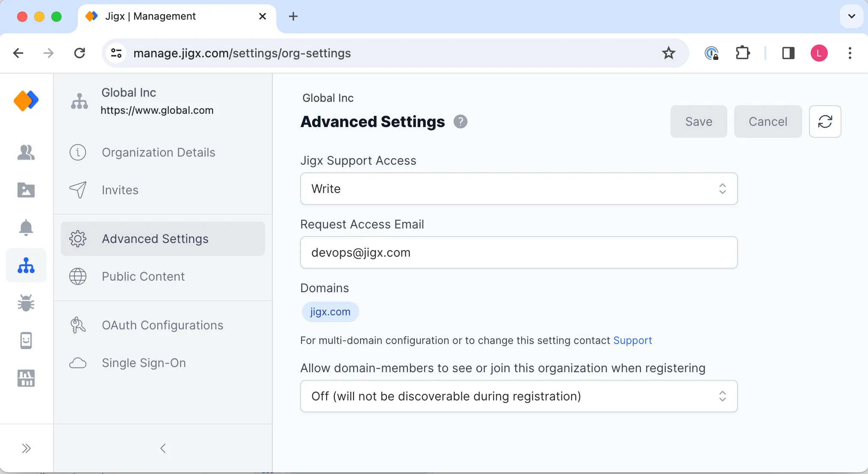Toggle domain discoverability during registration
This screenshot has height=474, width=868.
point(519,396)
